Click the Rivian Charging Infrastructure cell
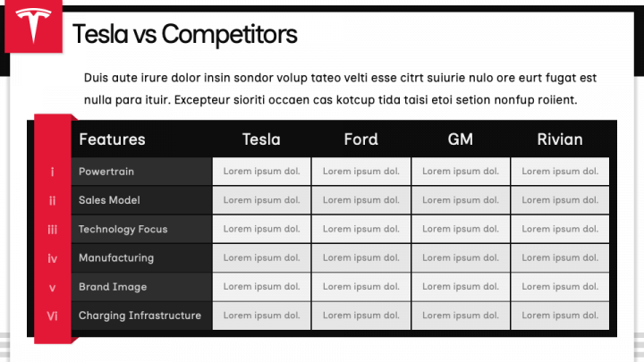Screen dimensions: 644x362 click(x=560, y=316)
